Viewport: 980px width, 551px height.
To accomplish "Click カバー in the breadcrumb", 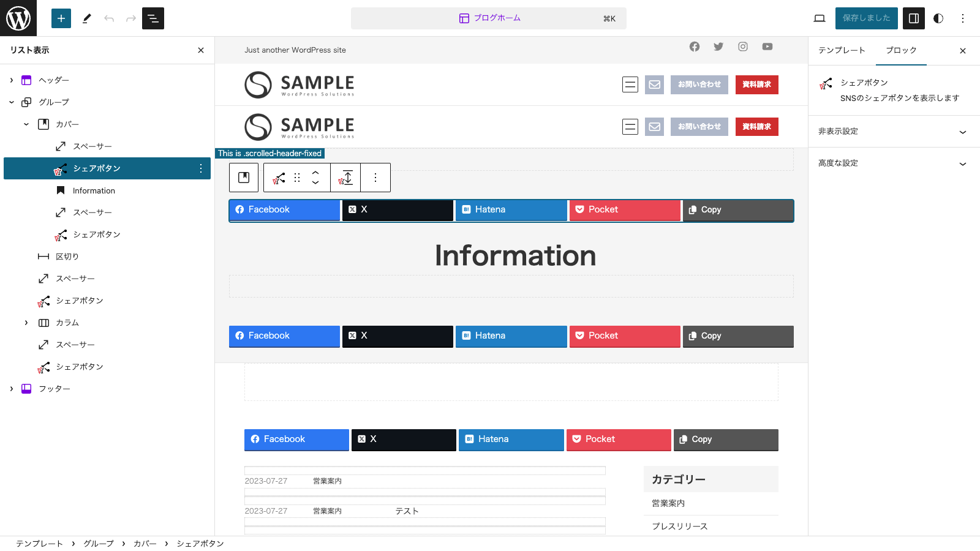I will tap(145, 544).
